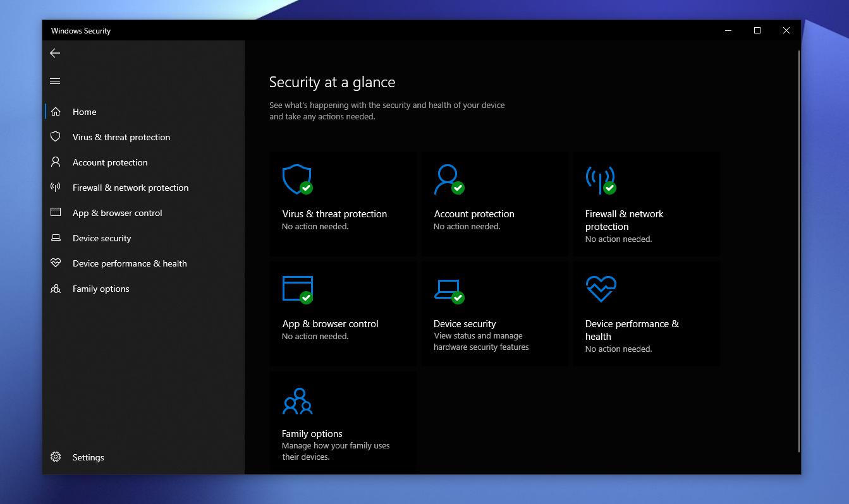The width and height of the screenshot is (849, 504).
Task: Click the Device security tile title
Action: (465, 324)
